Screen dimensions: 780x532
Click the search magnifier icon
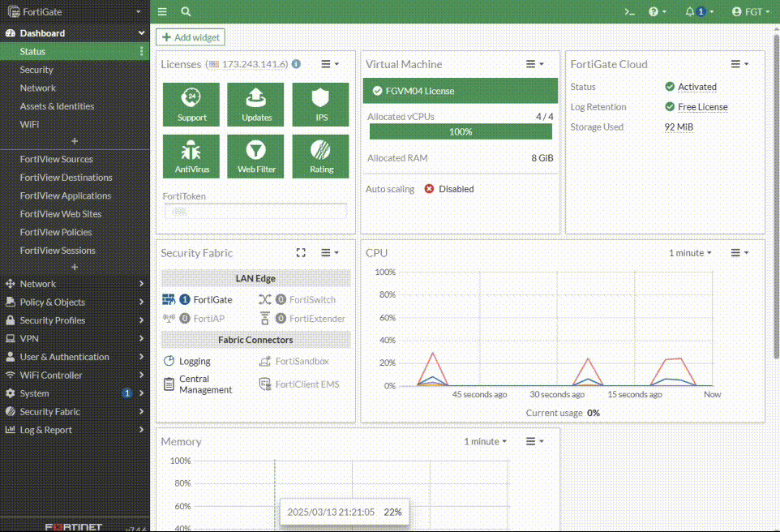click(x=186, y=11)
